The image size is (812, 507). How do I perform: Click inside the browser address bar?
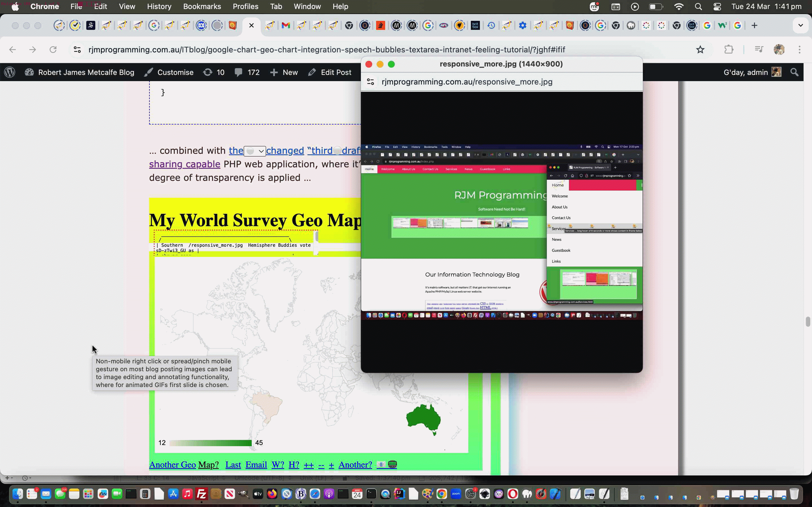[302, 49]
